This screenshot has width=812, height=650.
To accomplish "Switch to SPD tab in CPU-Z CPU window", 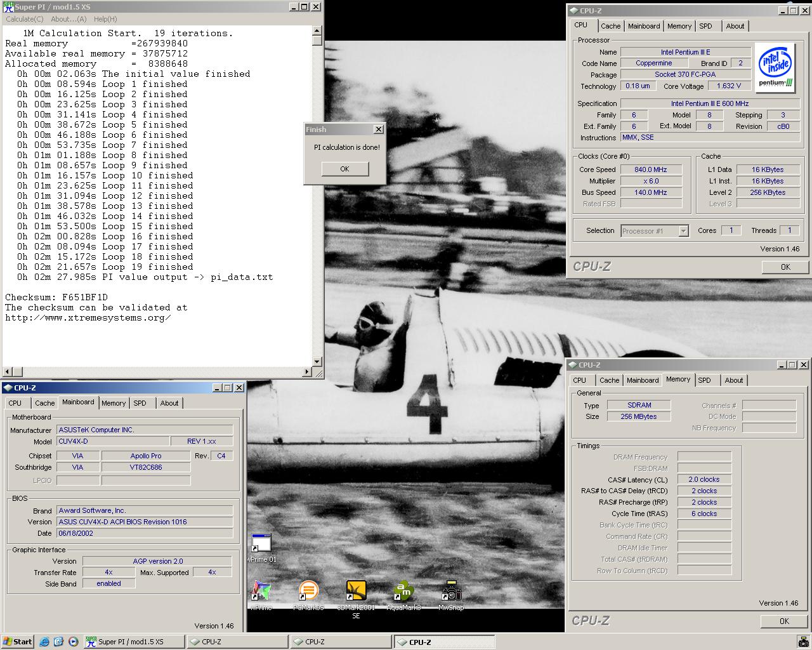I will coord(705,26).
